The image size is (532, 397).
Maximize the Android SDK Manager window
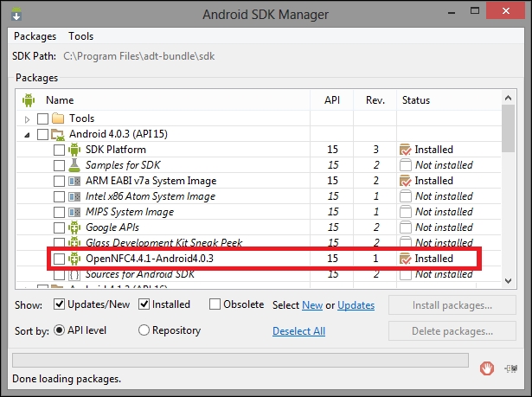tap(475, 11)
